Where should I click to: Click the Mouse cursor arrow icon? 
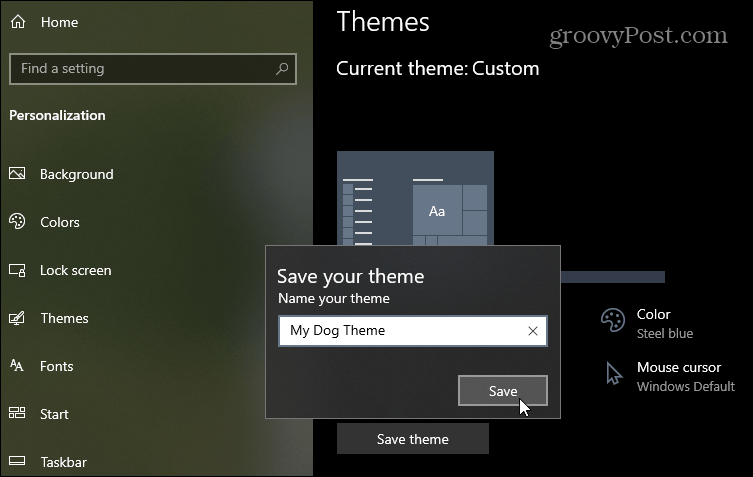(x=614, y=374)
